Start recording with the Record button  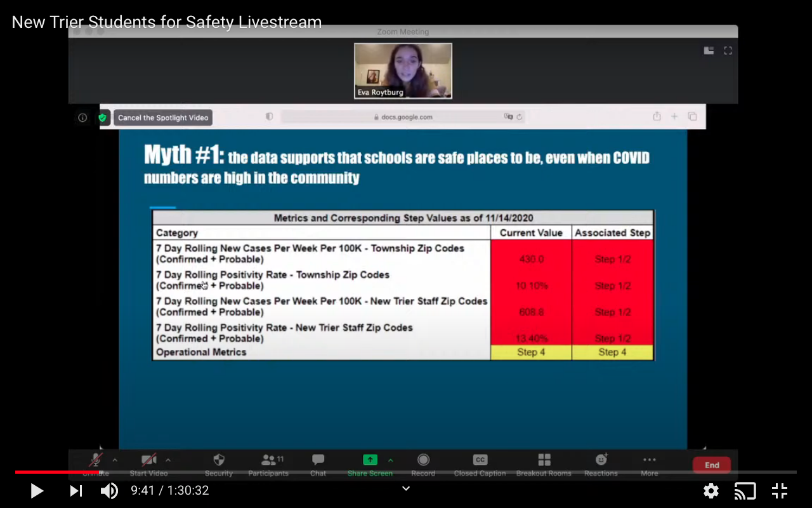(x=423, y=463)
